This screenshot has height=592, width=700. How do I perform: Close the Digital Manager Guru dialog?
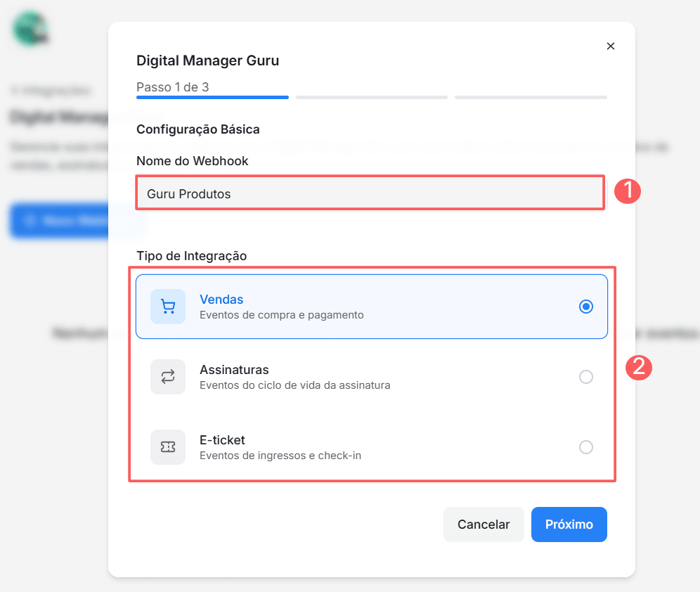pos(610,46)
